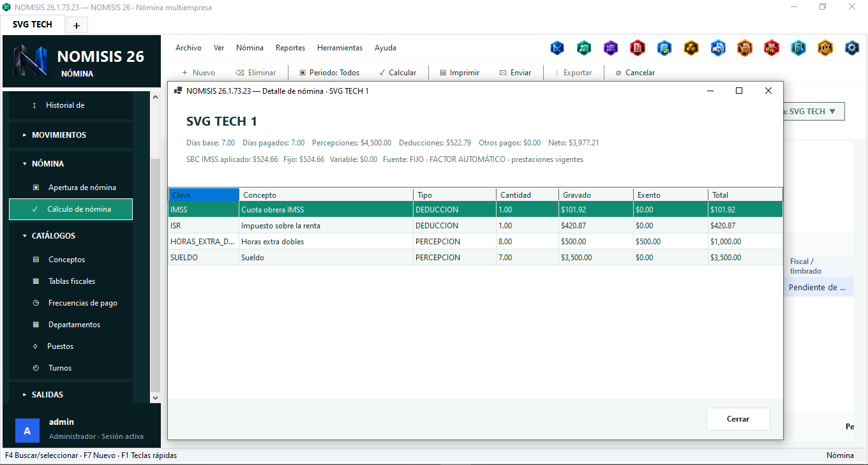Open the blue delivery-truck module icon
Viewport: 868px width, 465px height.
[x=718, y=48]
